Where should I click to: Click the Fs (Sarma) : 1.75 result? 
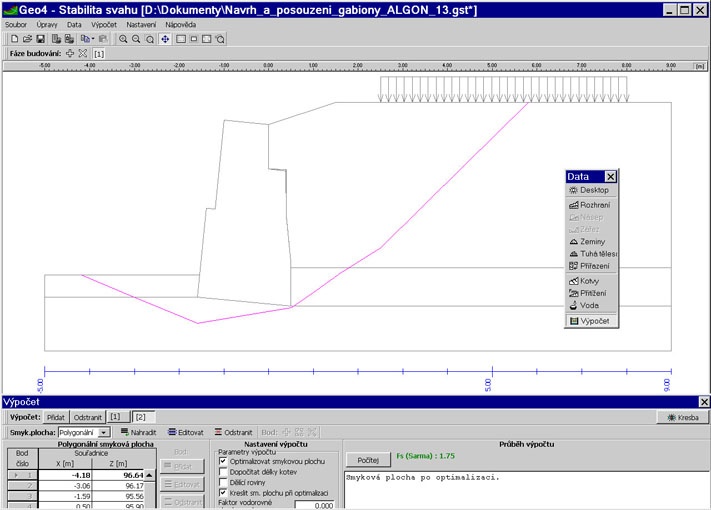425,456
